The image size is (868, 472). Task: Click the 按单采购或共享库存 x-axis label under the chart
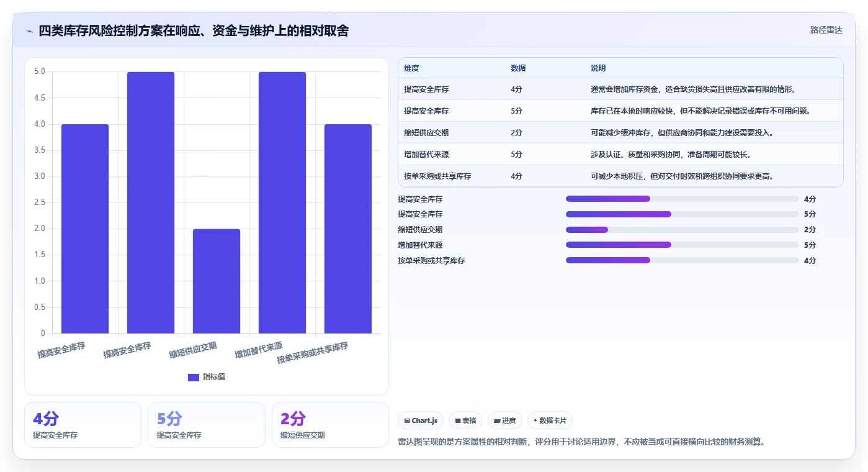coord(312,353)
